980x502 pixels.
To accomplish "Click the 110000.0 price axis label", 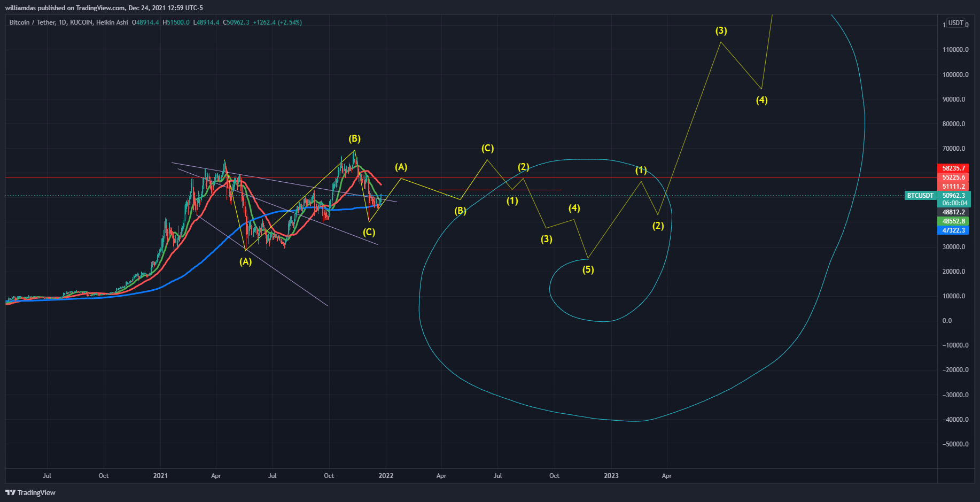I will [x=955, y=50].
